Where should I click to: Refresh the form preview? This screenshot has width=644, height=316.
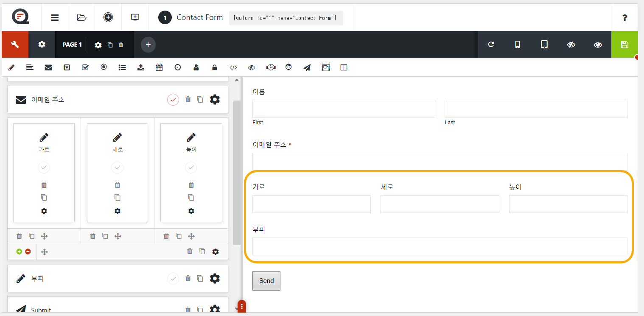click(x=491, y=44)
